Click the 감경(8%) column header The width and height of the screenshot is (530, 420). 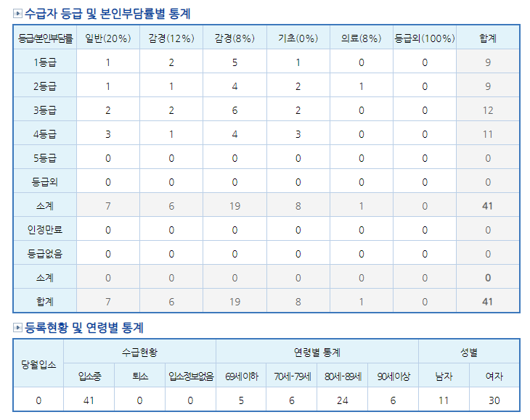[235, 38]
